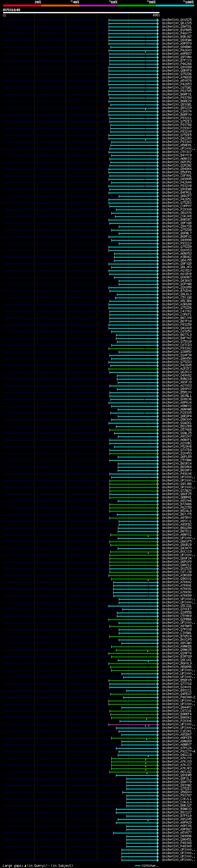The image size is (197, 868).
Task: Click the UniRef100_P93785 hit name
Action: pyautogui.click(x=177, y=91)
